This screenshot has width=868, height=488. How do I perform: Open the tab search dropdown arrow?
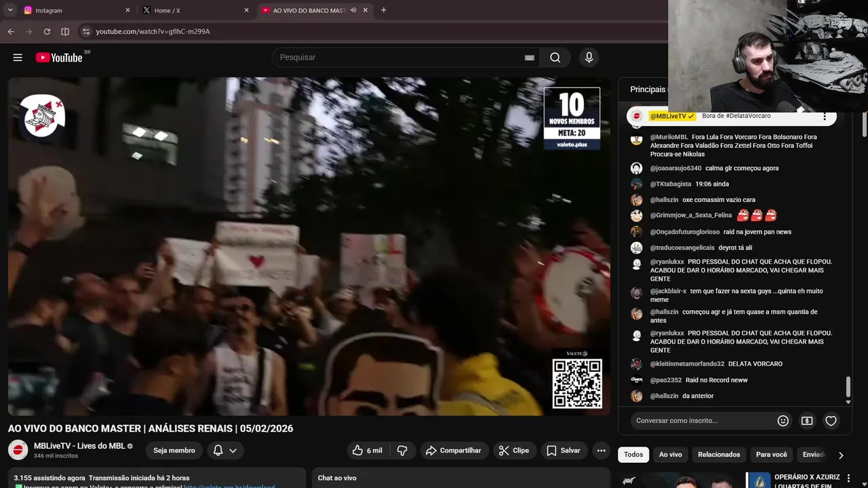click(10, 10)
